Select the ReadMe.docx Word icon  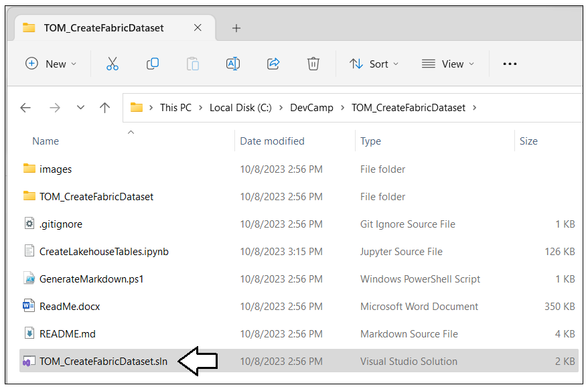(x=29, y=305)
